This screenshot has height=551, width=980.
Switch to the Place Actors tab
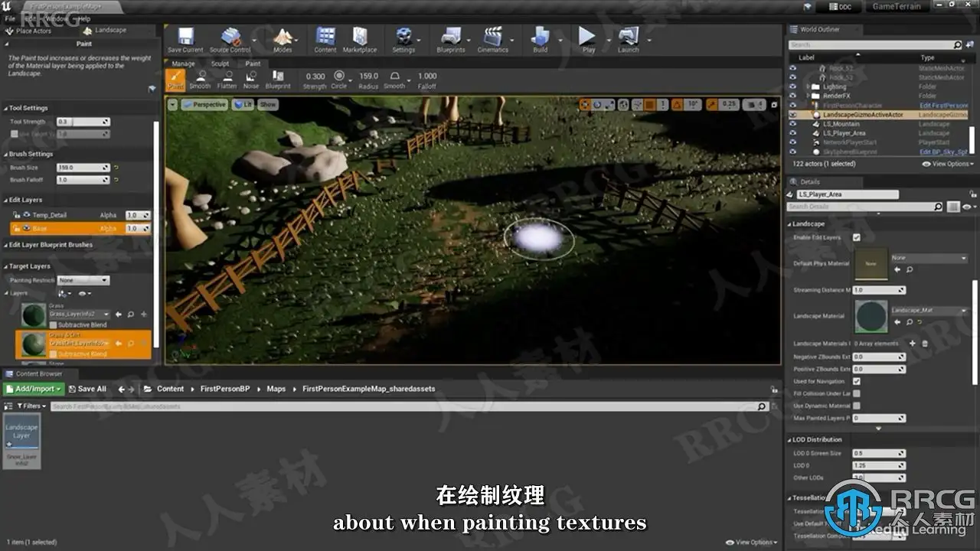coord(29,31)
